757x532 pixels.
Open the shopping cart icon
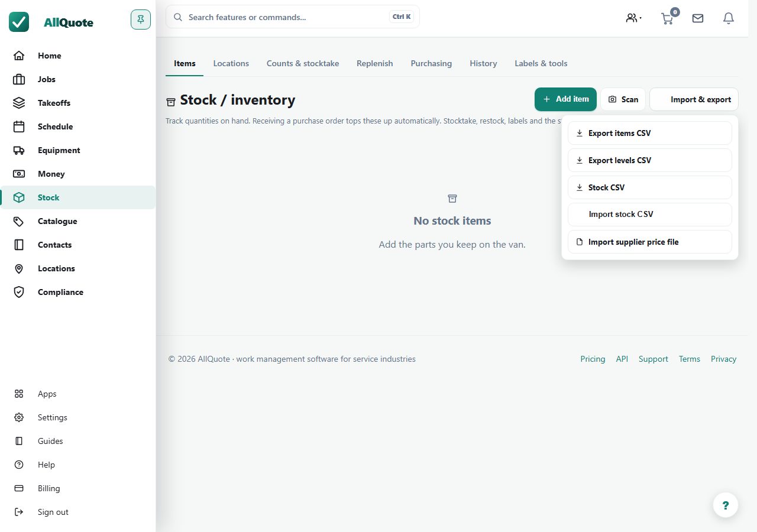[668, 18]
